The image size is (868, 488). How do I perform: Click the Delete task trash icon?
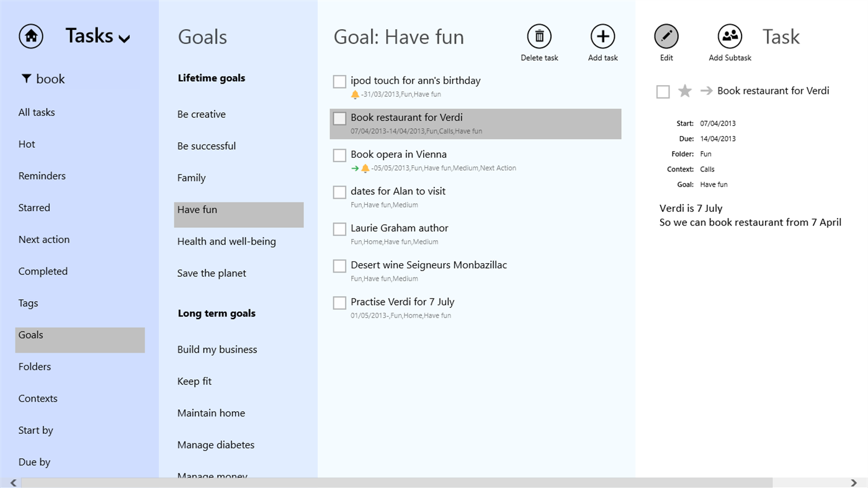[x=539, y=37]
